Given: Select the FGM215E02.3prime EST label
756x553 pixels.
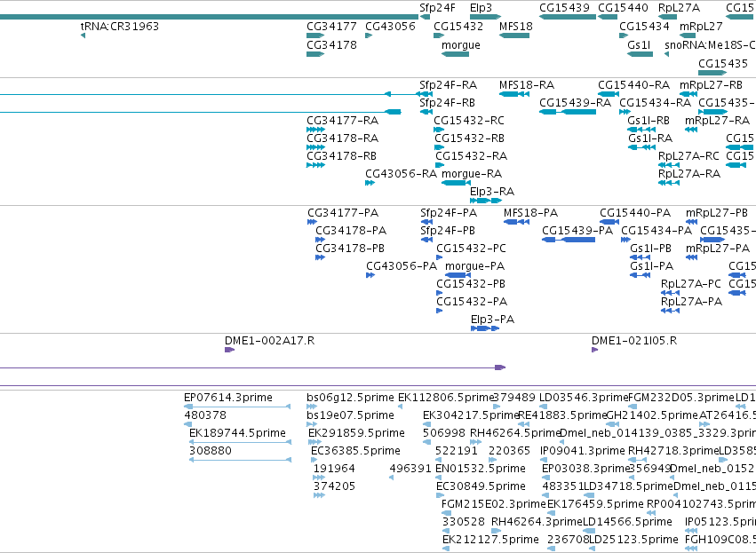Looking at the screenshot, I should (x=493, y=504).
